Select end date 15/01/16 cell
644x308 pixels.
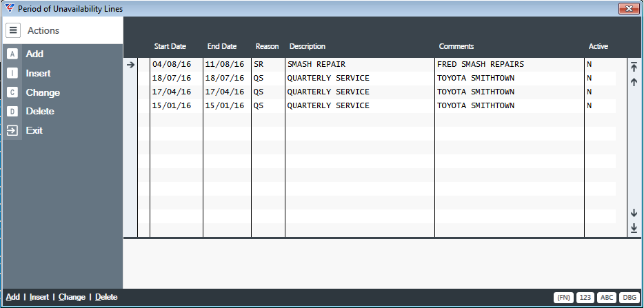[225, 105]
